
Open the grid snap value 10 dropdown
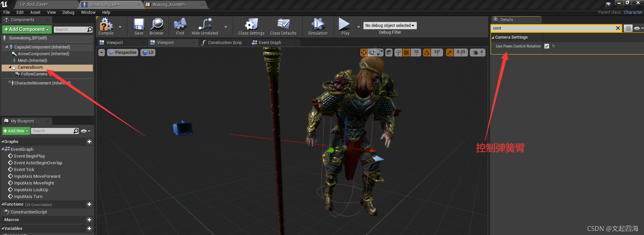tap(416, 53)
